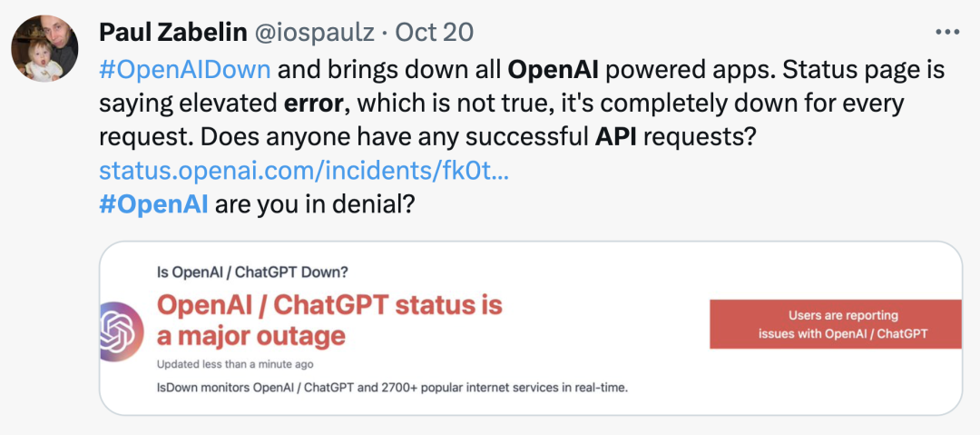Image resolution: width=980 pixels, height=435 pixels.
Task: Open the #OpenAIDown hashtag
Action: pyautogui.click(x=185, y=70)
